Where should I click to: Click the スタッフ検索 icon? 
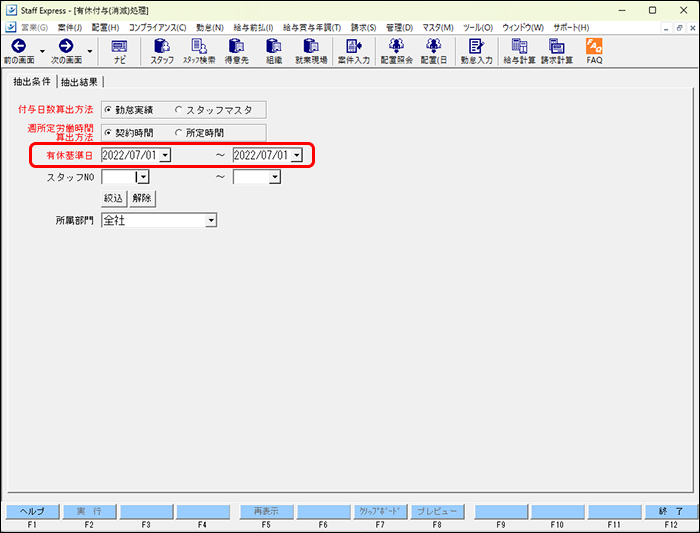[198, 50]
